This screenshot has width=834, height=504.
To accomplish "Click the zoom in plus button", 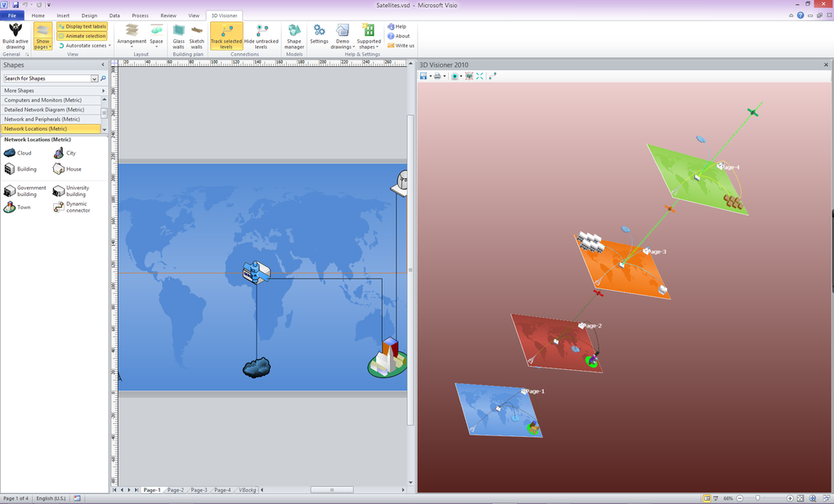I will coord(790,498).
